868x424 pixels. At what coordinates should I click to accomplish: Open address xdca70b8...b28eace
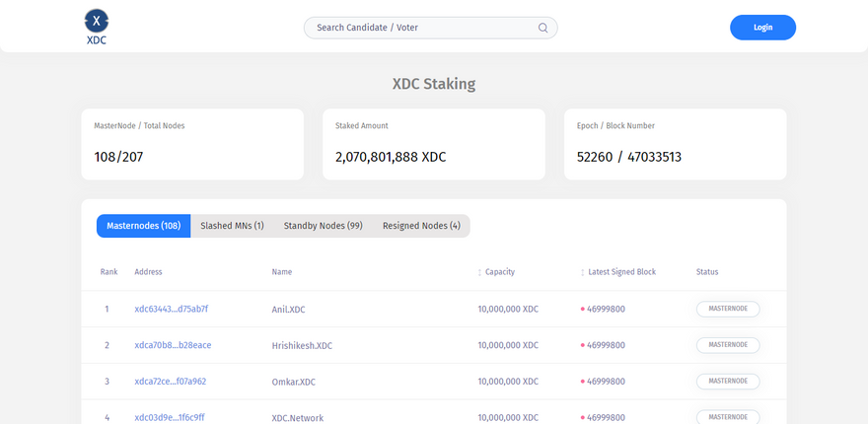tap(173, 345)
